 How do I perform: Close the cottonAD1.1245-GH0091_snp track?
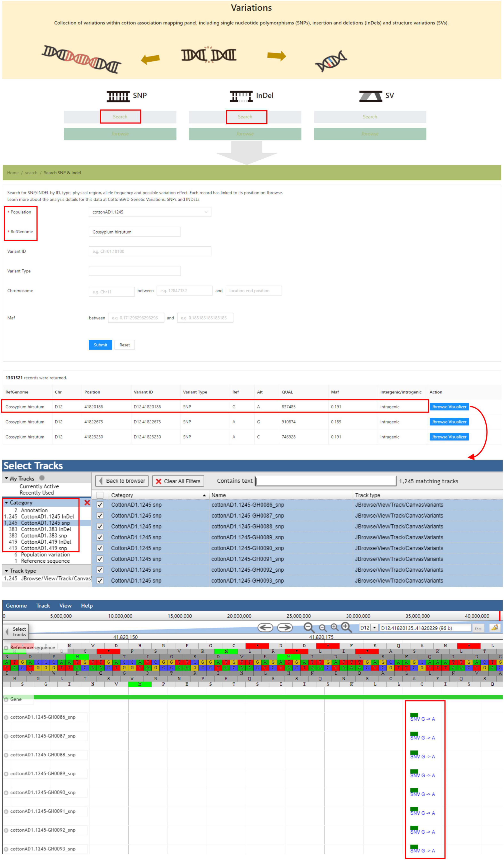6,811
